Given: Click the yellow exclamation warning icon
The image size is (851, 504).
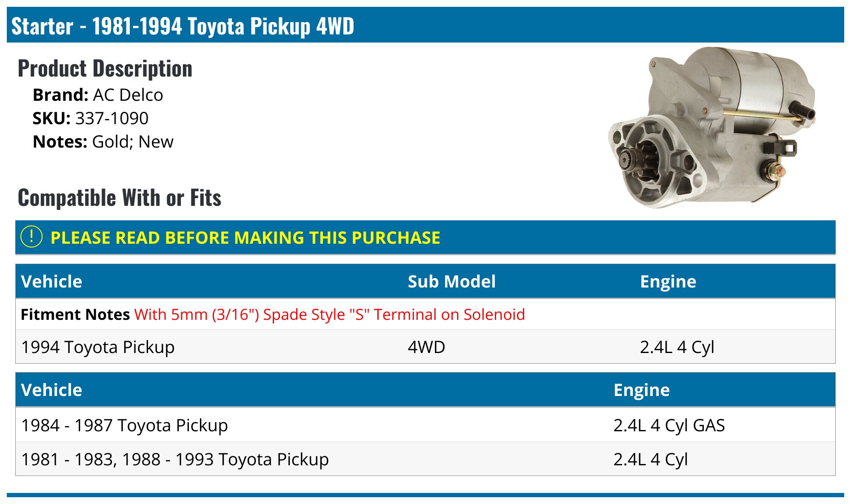Looking at the screenshot, I should 31,237.
